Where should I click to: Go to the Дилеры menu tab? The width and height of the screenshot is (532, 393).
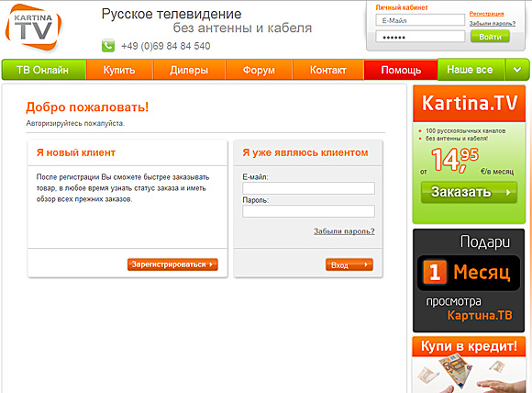(189, 70)
